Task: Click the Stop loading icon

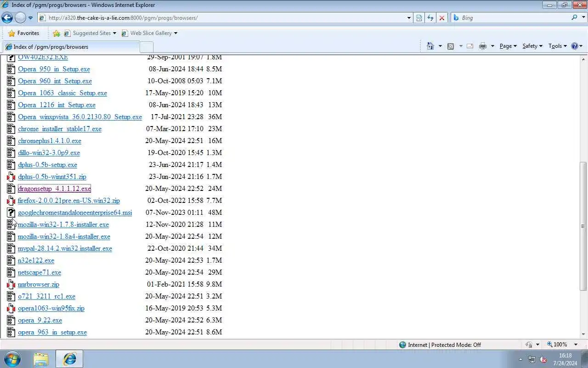Action: (x=442, y=18)
